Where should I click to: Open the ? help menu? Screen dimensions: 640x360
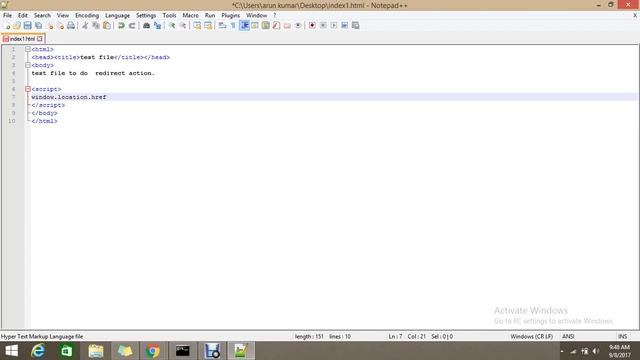click(x=275, y=16)
